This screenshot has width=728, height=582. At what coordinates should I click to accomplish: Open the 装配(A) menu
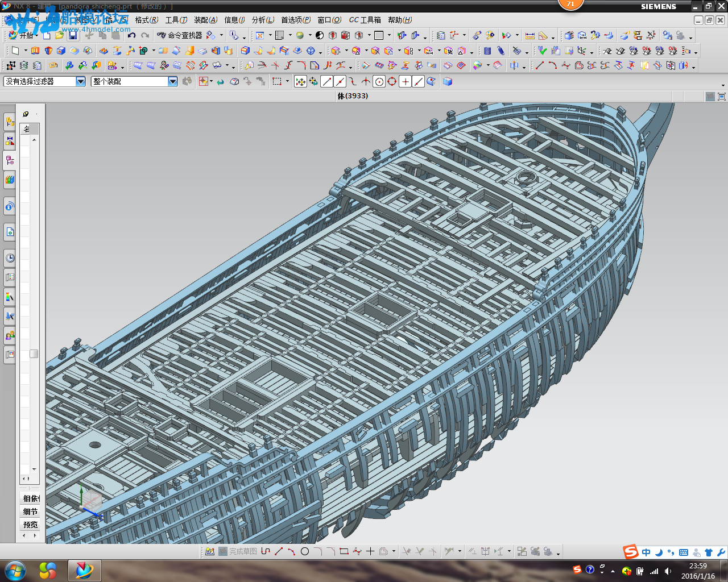(x=206, y=20)
